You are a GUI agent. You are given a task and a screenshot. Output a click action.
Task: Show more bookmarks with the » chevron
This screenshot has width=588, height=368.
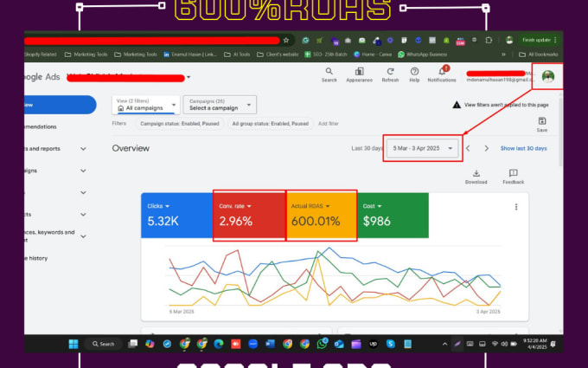pyautogui.click(x=503, y=55)
